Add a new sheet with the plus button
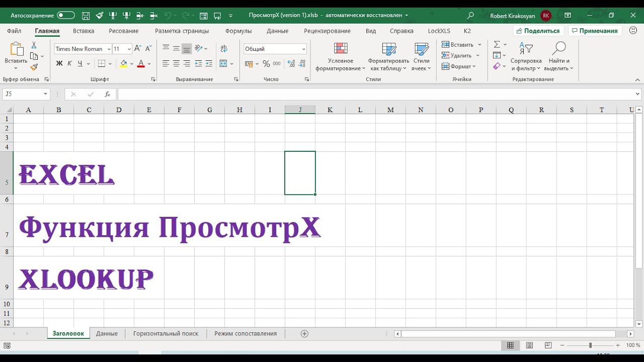The height and width of the screenshot is (362, 644). 304,333
